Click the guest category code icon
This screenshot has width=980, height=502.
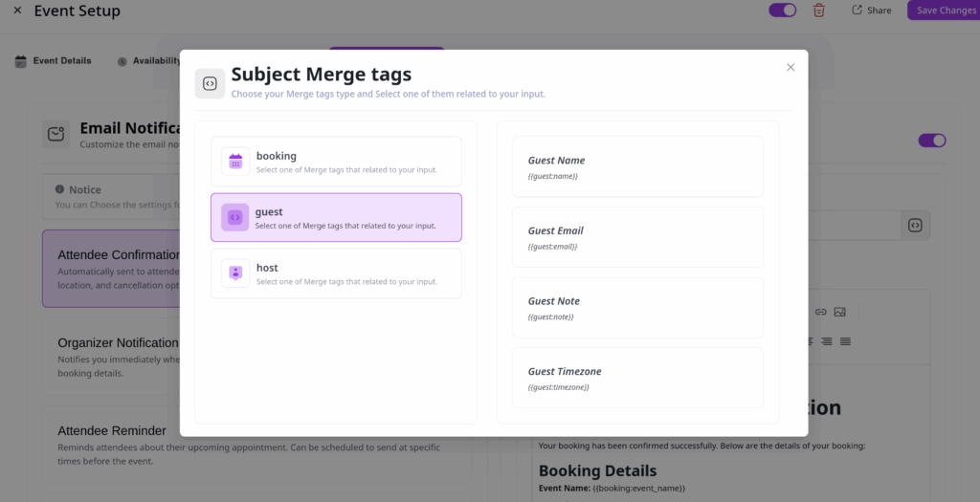tap(235, 218)
